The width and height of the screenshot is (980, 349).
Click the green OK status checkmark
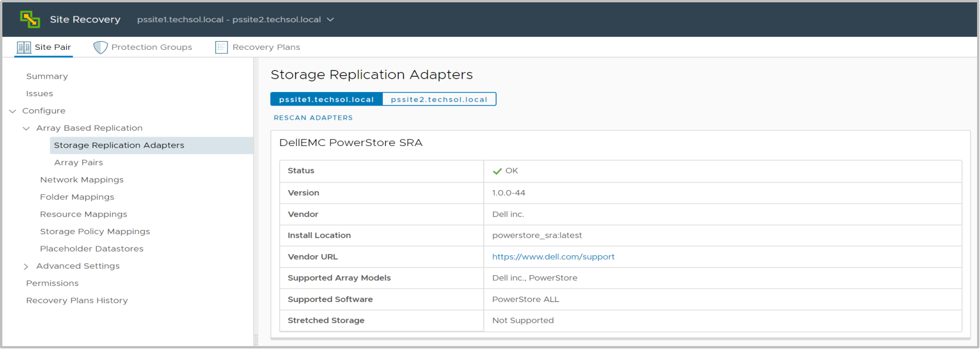pyautogui.click(x=497, y=171)
